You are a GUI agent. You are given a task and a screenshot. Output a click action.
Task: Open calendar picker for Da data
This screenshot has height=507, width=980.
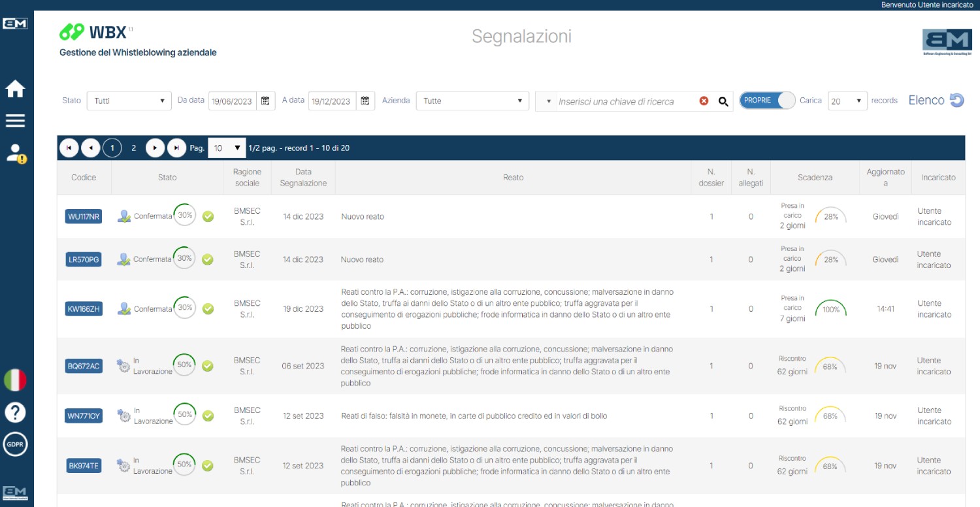[265, 101]
